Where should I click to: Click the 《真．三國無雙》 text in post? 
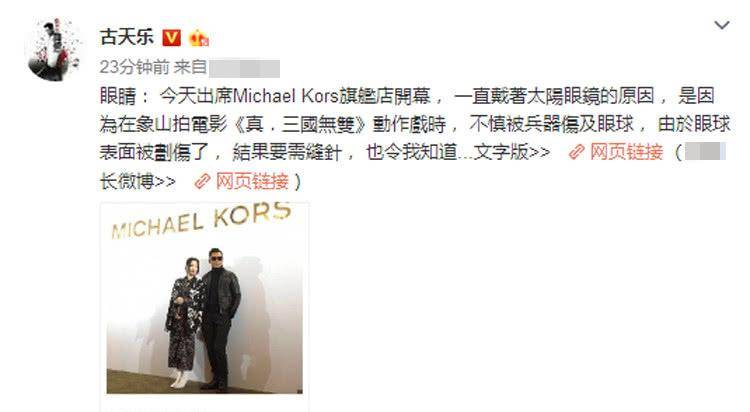300,124
